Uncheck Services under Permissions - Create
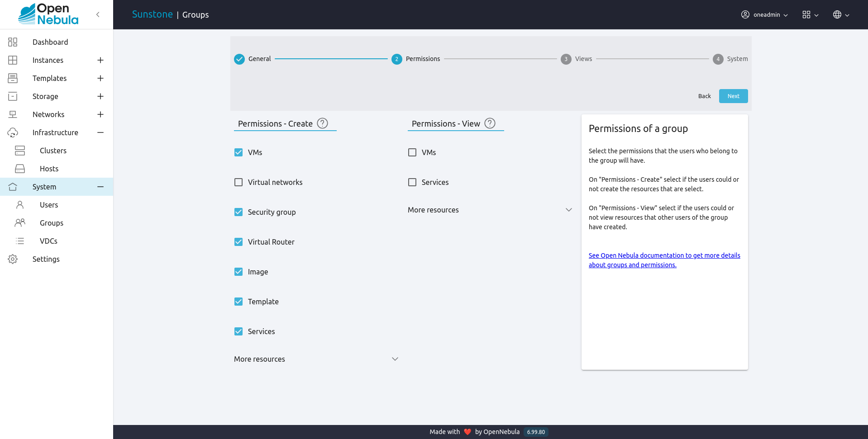 [238, 331]
